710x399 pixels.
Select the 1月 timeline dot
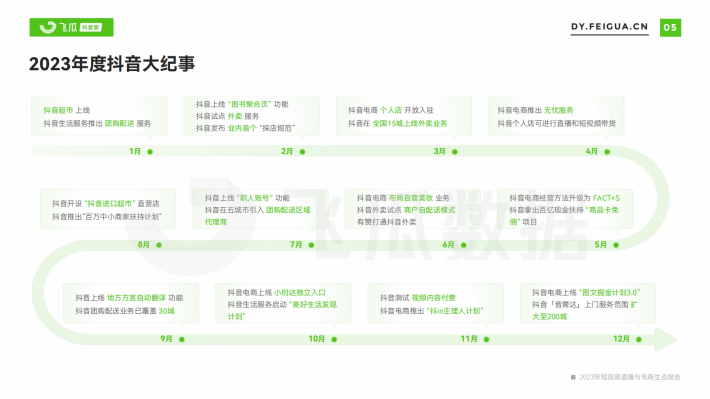(x=150, y=152)
